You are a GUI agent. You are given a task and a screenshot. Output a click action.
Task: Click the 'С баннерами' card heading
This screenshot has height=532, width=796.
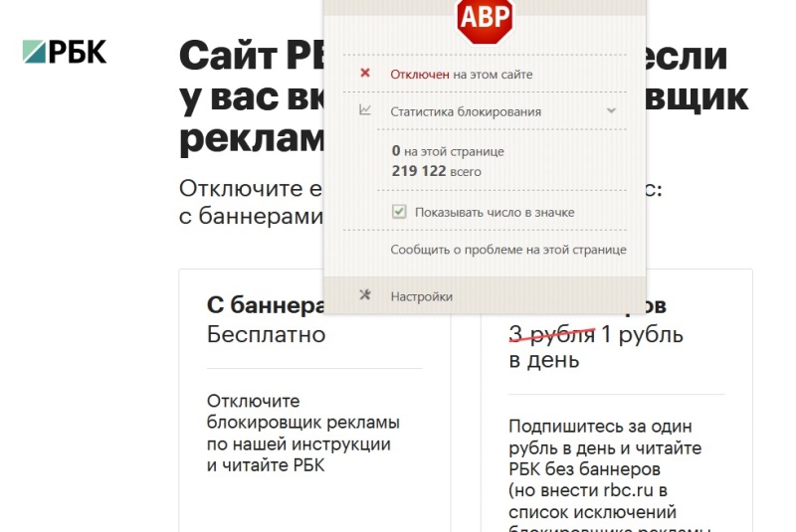click(x=266, y=305)
